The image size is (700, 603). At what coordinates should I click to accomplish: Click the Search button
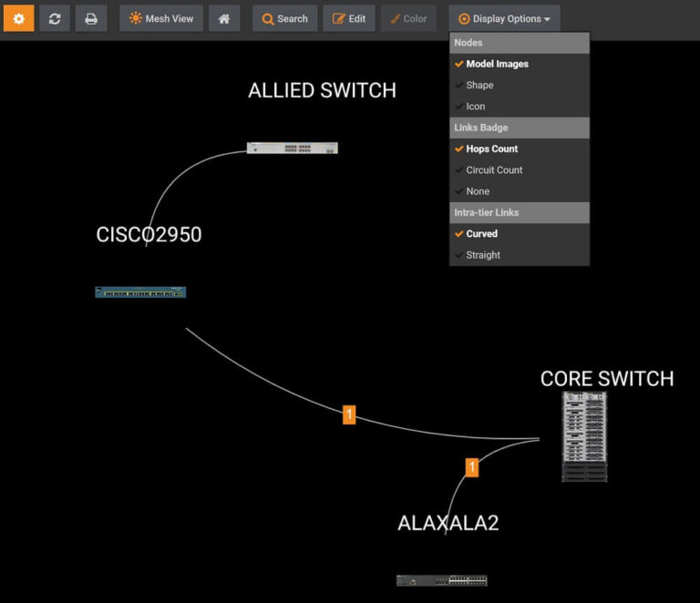coord(284,18)
